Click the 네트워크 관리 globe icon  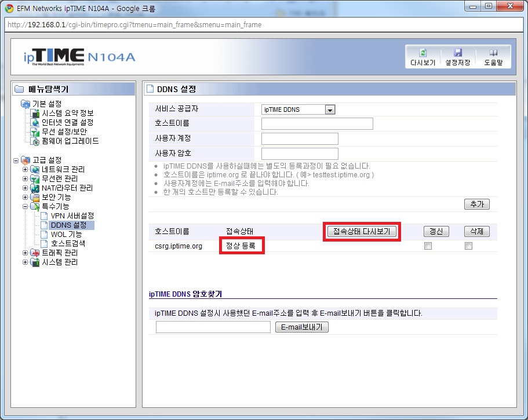tap(35, 169)
